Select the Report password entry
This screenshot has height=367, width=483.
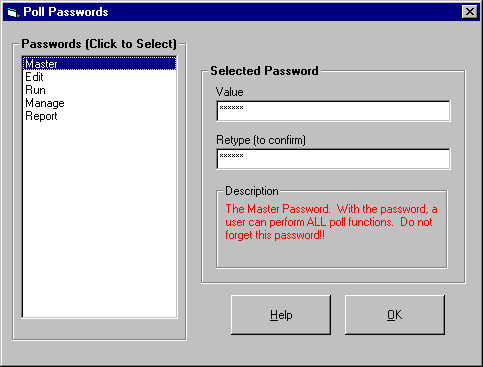[99, 116]
